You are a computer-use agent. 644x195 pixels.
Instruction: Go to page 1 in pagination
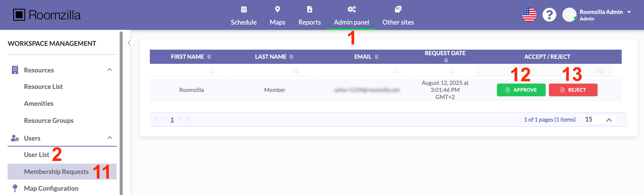pos(172,120)
